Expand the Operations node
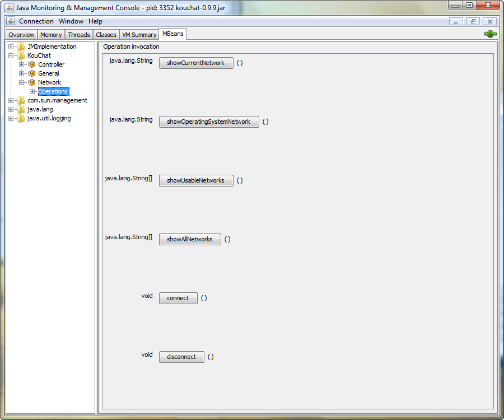The width and height of the screenshot is (504, 420). [x=32, y=92]
